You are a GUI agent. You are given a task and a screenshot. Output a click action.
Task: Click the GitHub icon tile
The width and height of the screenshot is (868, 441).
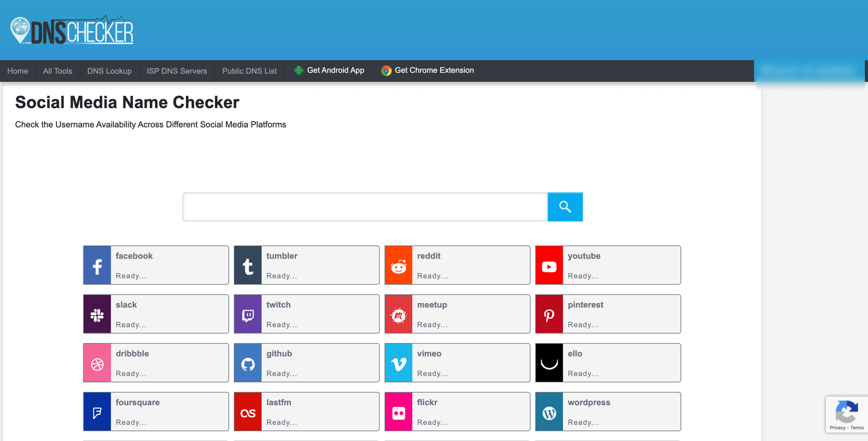click(x=248, y=363)
